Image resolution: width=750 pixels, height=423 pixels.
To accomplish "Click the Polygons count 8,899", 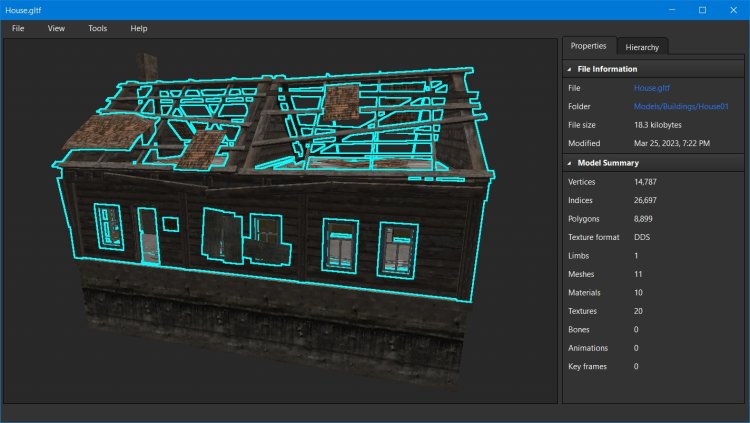I will point(646,219).
